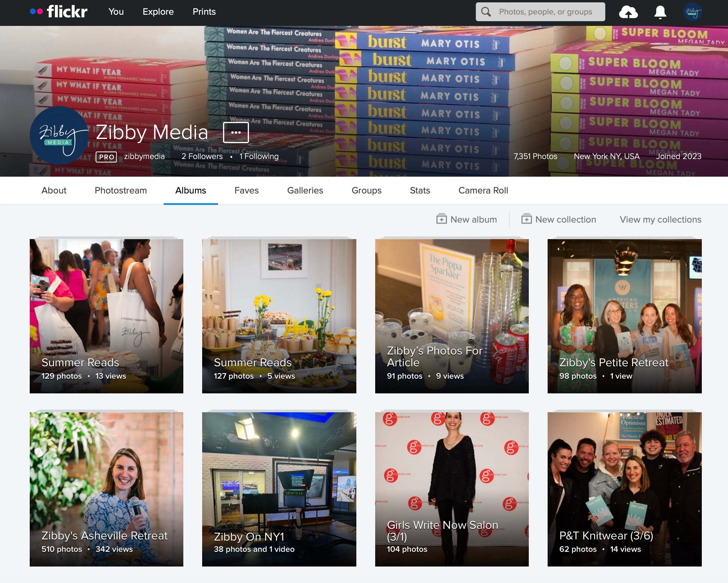The image size is (728, 583).
Task: Click the upload cloud icon
Action: [x=628, y=12]
